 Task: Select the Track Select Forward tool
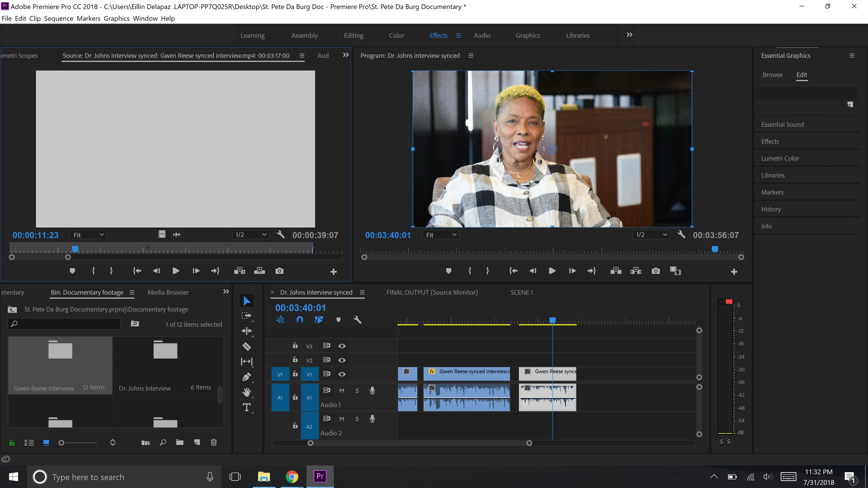247,316
